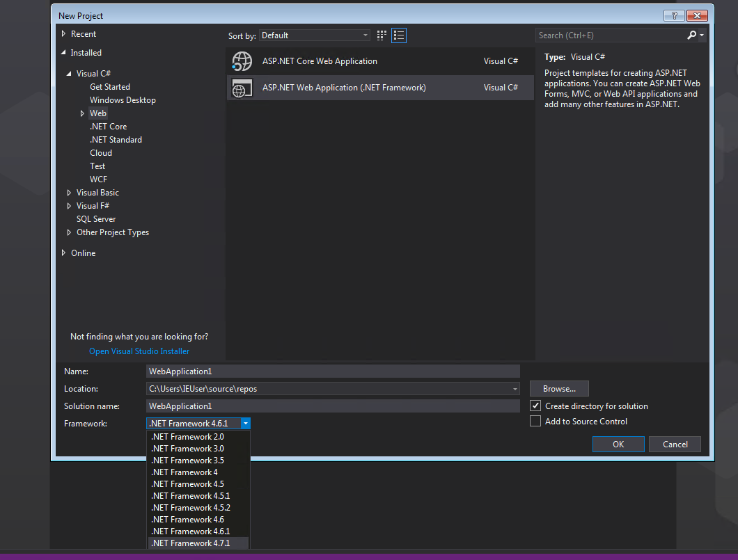Select Get Started tree item

coord(110,87)
